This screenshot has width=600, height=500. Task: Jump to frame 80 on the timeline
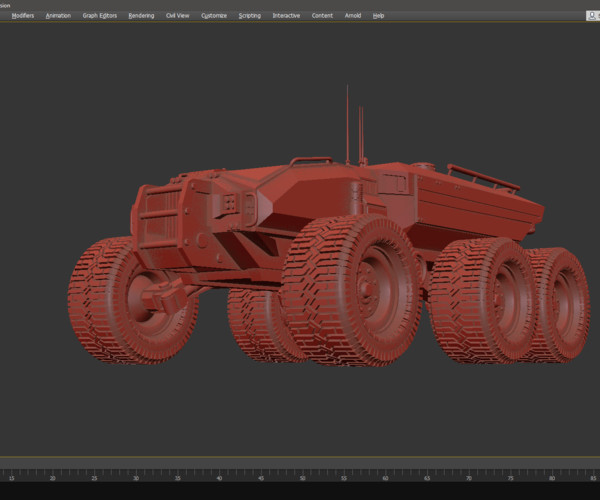(552, 478)
